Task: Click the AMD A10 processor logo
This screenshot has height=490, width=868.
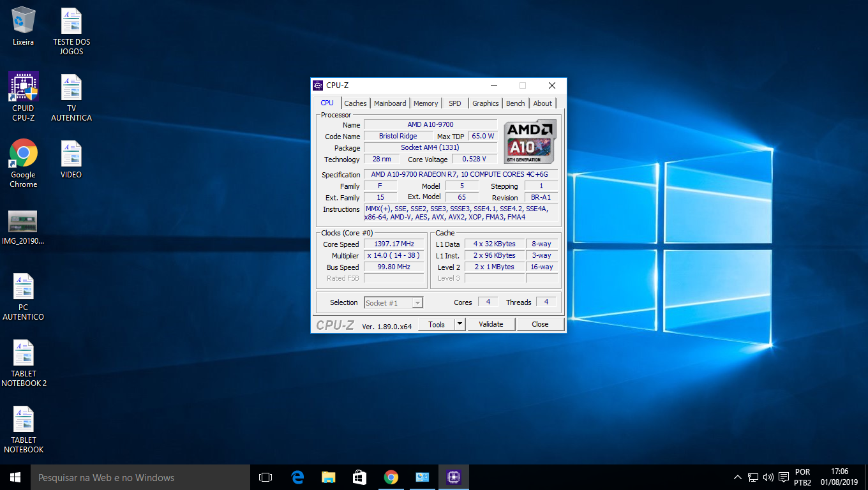Action: click(x=530, y=141)
